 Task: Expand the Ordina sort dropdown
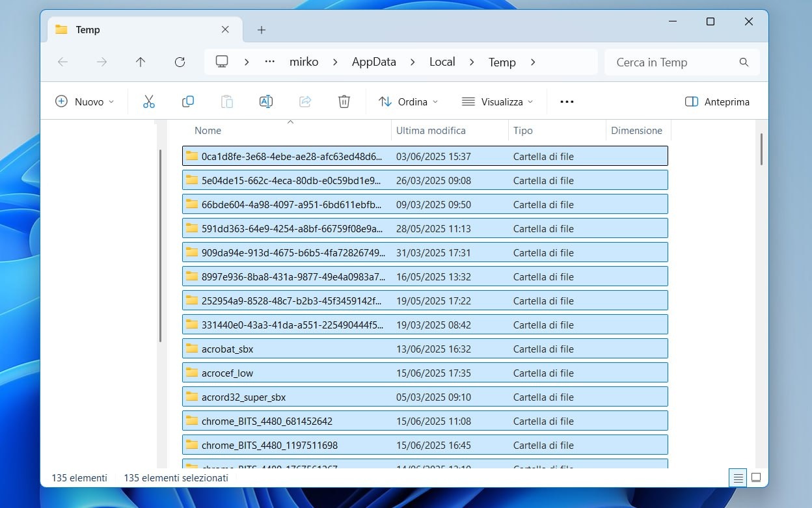coord(409,101)
